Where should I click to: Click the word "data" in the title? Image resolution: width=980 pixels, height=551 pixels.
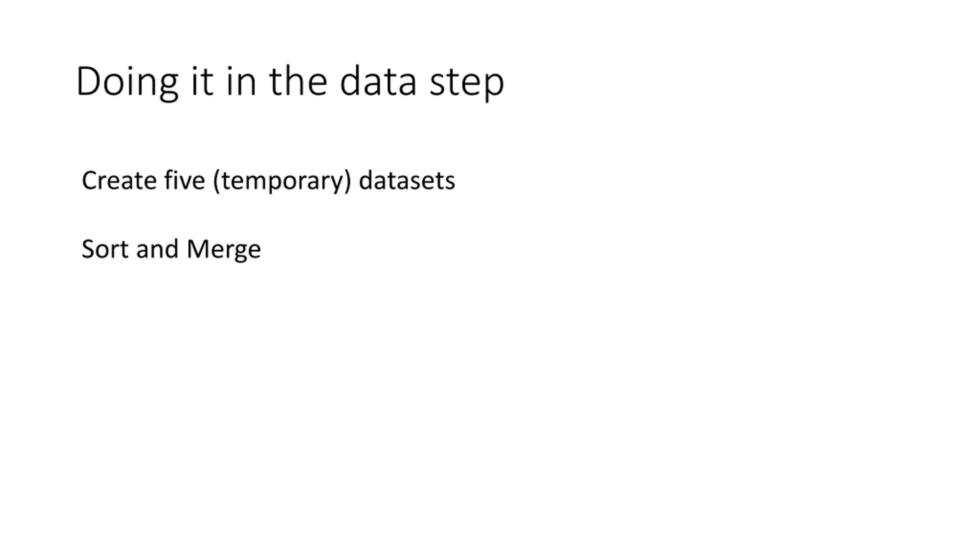point(378,81)
